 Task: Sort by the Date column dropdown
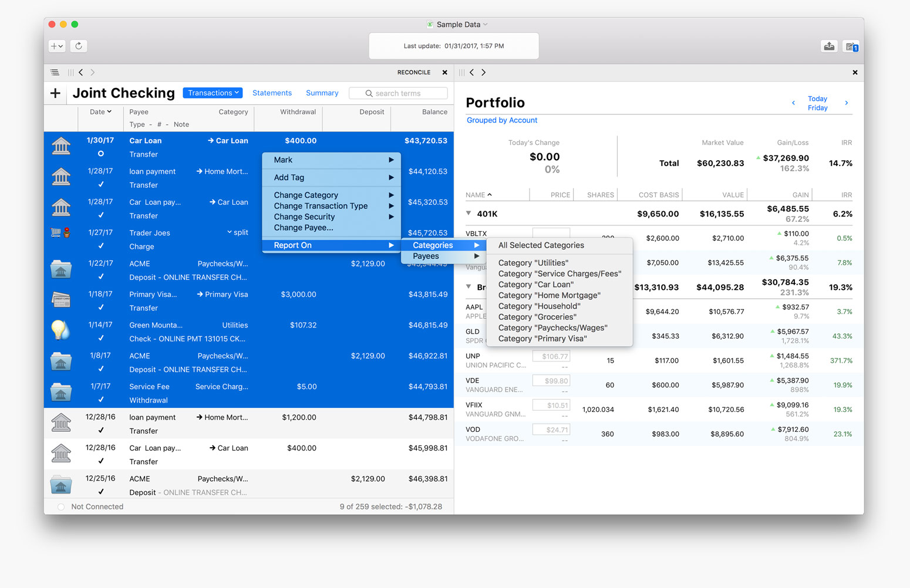point(100,111)
